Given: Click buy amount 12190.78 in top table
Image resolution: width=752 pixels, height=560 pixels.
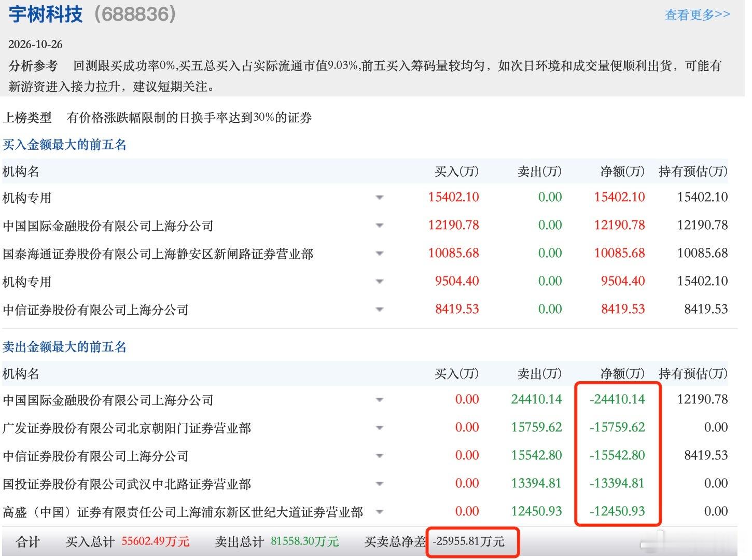Looking at the screenshot, I should (x=454, y=225).
